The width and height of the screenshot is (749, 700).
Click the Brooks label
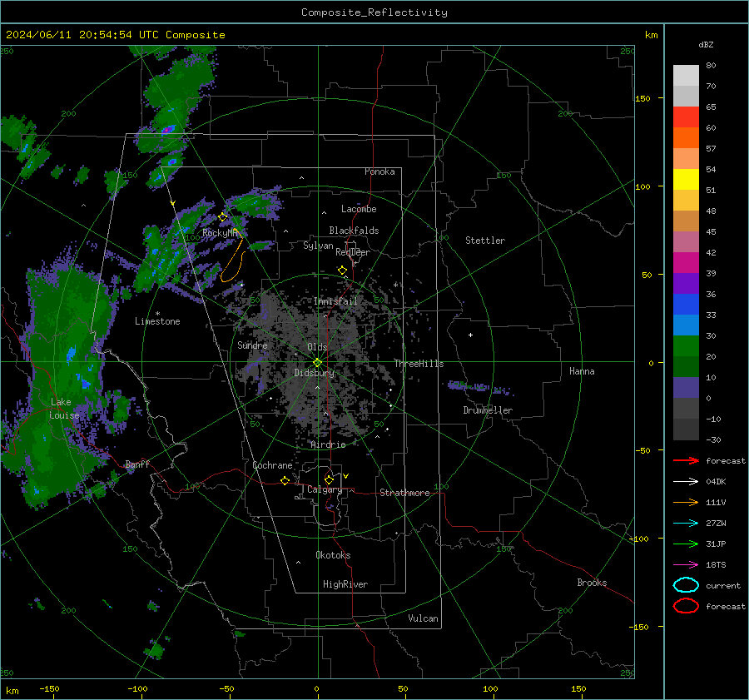click(x=592, y=583)
